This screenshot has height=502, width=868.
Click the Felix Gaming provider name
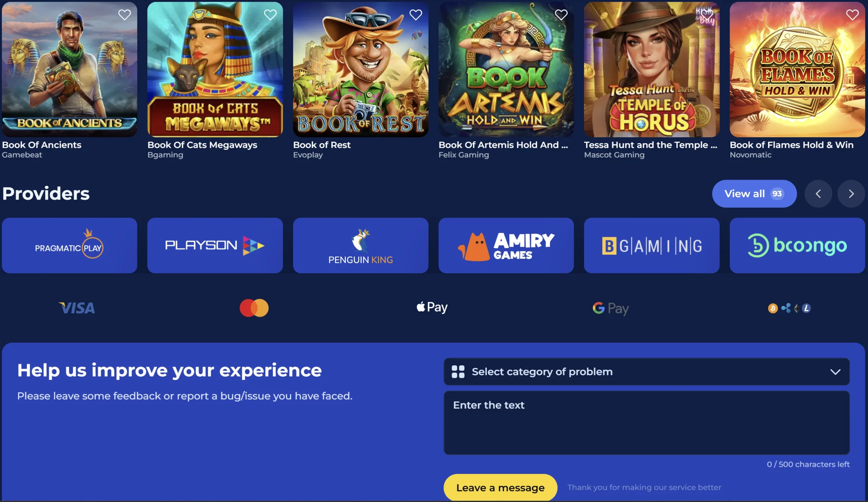pyautogui.click(x=463, y=155)
